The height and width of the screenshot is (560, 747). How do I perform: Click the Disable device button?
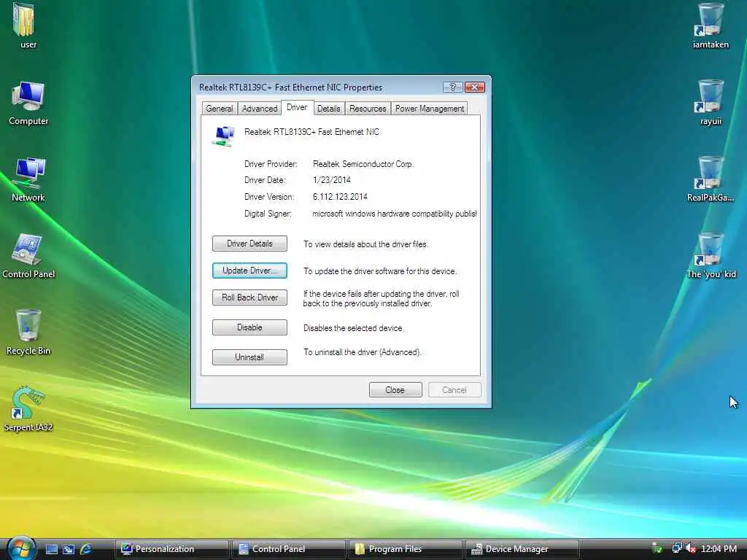coord(249,327)
